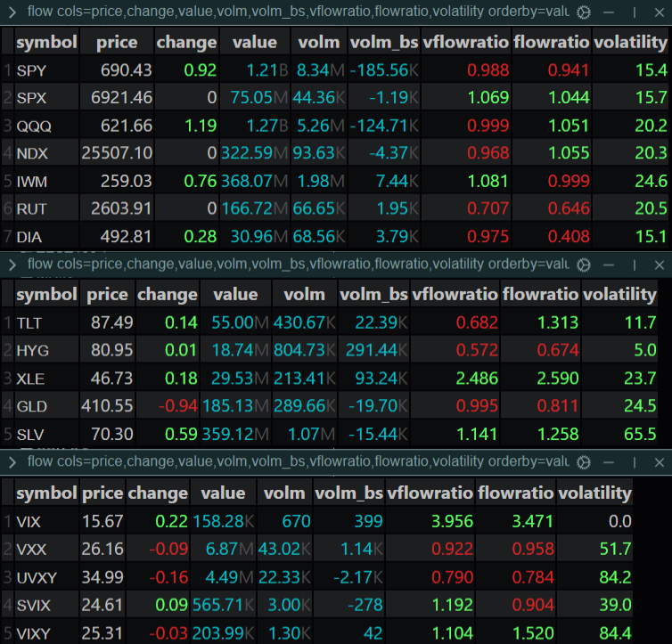The image size is (672, 644).
Task: Expand chevron beside bottom flow command
Action: coord(12,462)
